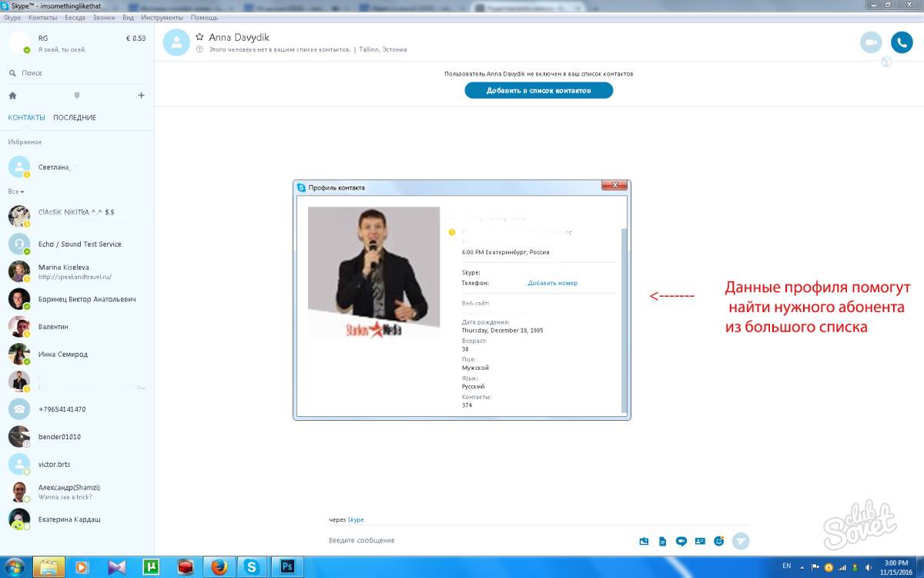Open Photoshop from the Windows taskbar

pyautogui.click(x=288, y=566)
